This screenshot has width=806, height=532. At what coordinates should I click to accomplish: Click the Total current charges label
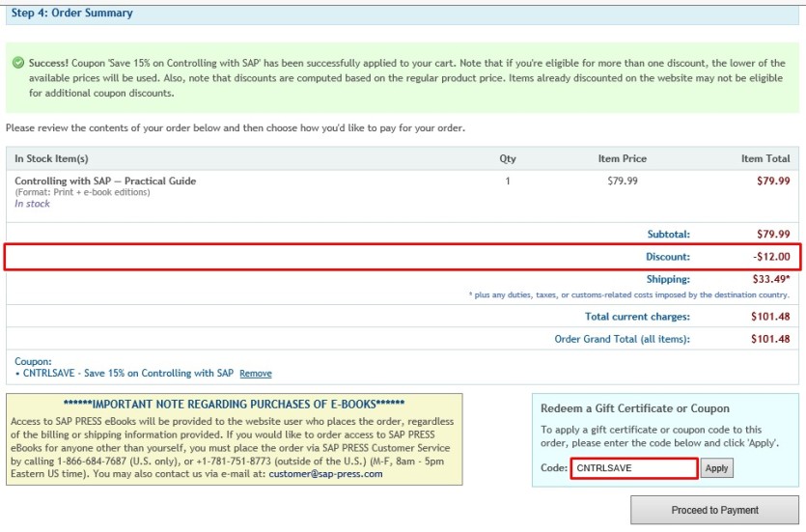637,317
